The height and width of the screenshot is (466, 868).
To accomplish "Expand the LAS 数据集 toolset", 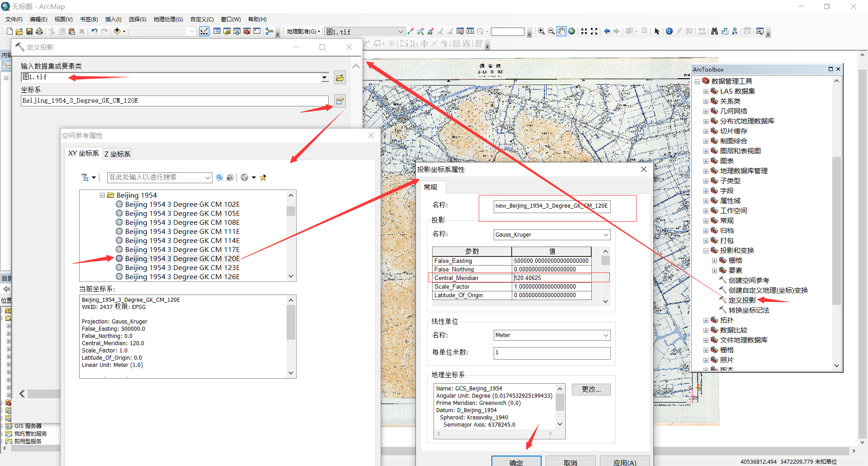I will 706,91.
